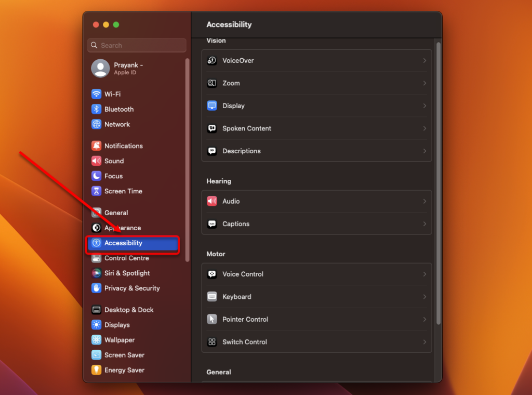Image resolution: width=532 pixels, height=395 pixels.
Task: Click the Energy Saver bulb icon
Action: coord(96,370)
